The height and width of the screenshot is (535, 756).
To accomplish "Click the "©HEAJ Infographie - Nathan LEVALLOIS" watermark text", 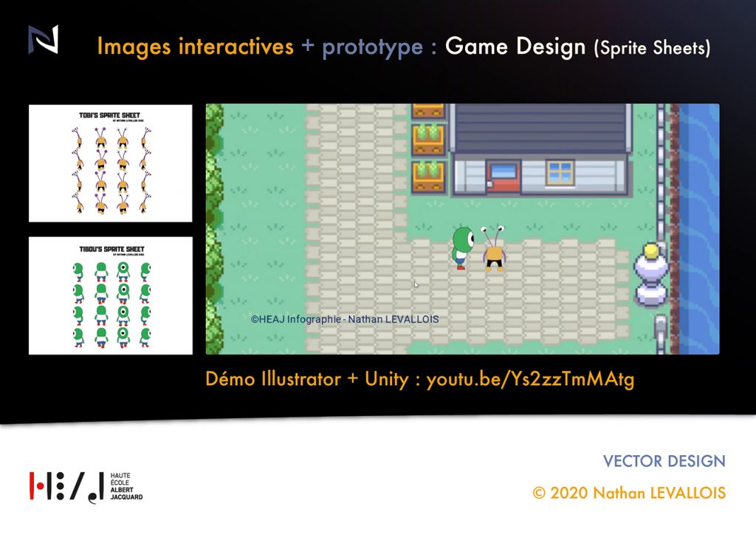I will [345, 319].
